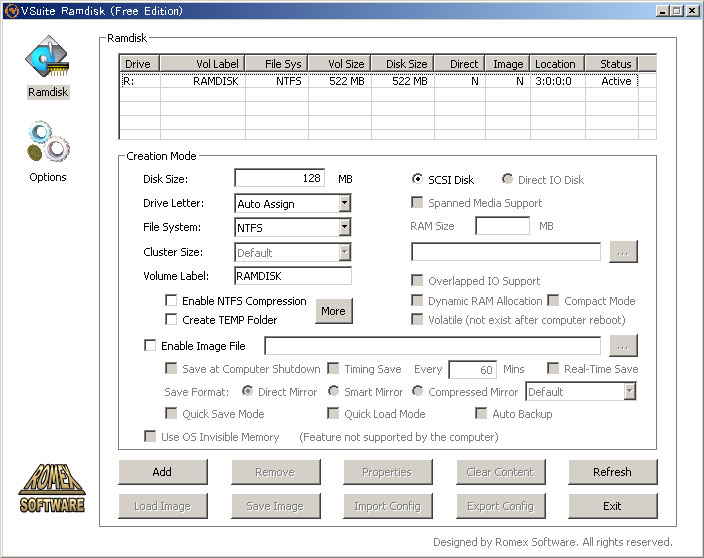
Task: Click the Active status cell
Action: click(616, 81)
